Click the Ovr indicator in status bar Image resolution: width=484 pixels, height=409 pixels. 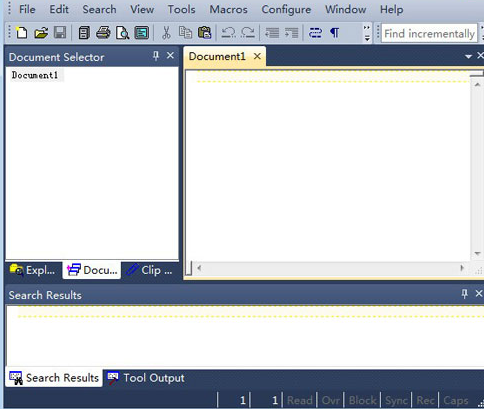click(x=331, y=400)
